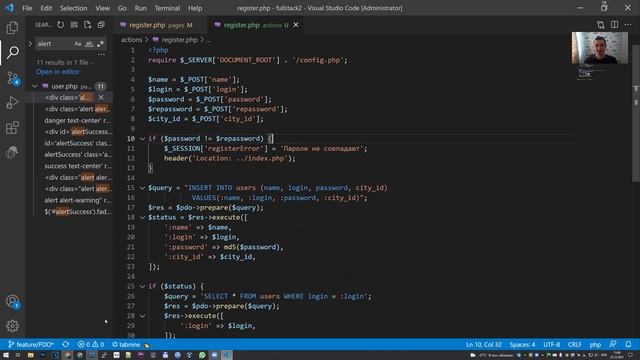The height and width of the screenshot is (360, 640).
Task: Fold the execute array at line 18
Action: pyautogui.click(x=142, y=218)
